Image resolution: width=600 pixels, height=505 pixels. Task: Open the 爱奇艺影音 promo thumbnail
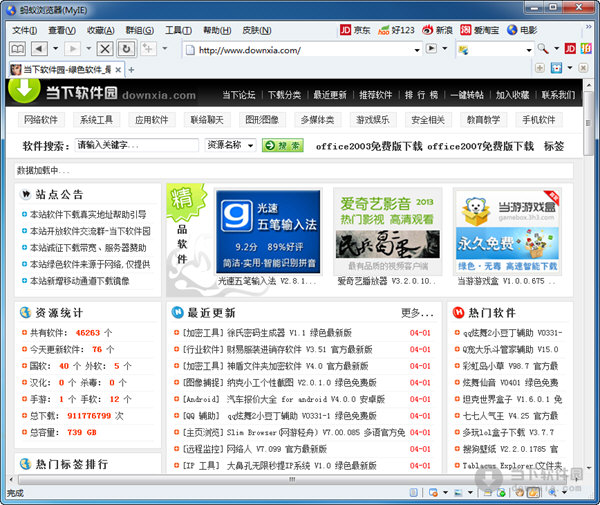coord(388,231)
